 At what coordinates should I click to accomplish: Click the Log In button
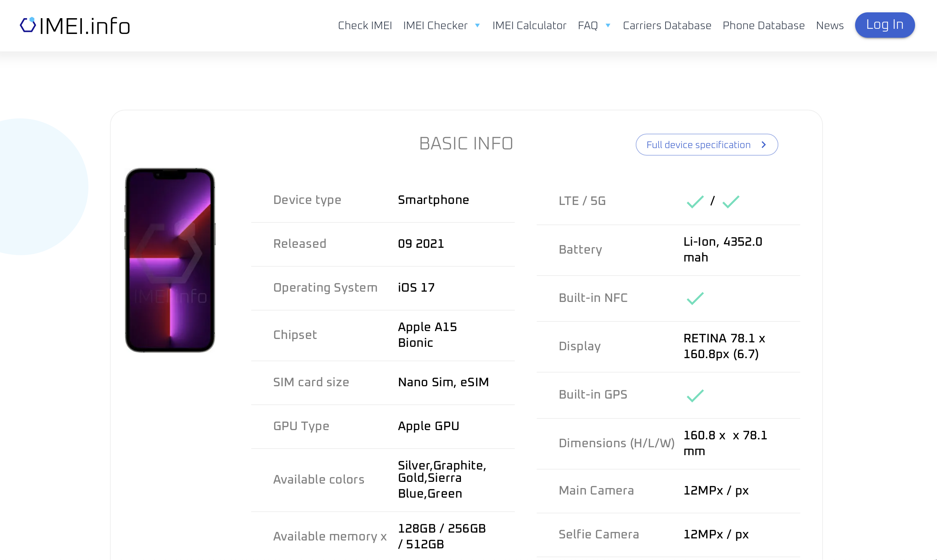[885, 25]
